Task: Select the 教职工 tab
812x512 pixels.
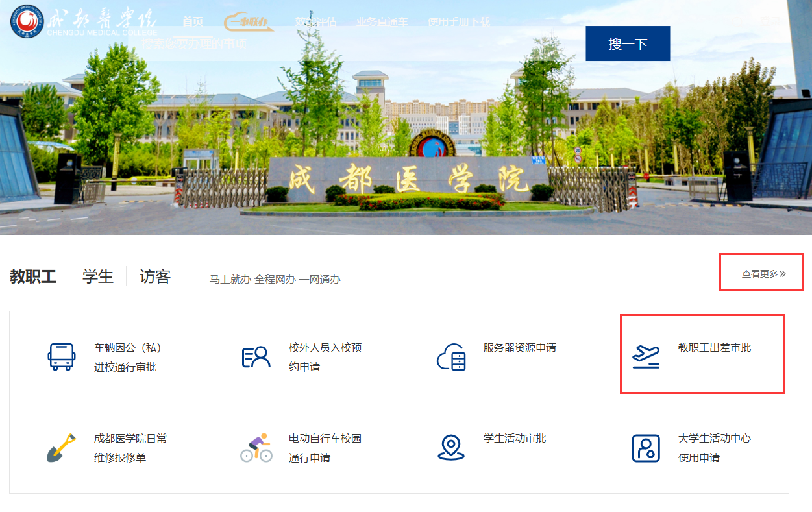Action: click(33, 276)
